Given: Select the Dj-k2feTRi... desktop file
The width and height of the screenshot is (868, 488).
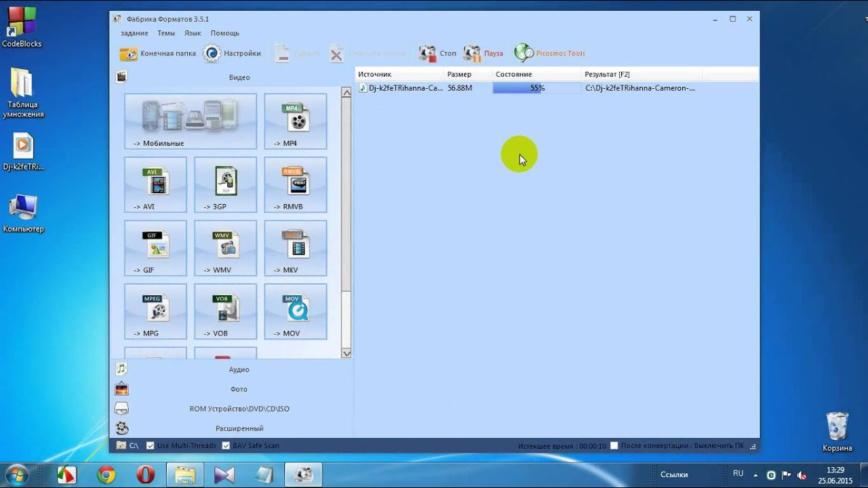Looking at the screenshot, I should click(23, 151).
